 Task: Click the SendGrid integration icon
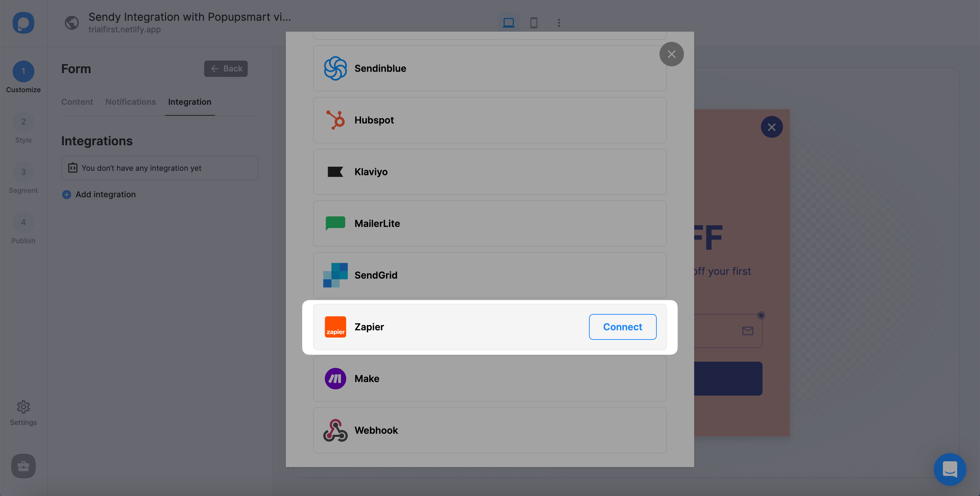335,275
